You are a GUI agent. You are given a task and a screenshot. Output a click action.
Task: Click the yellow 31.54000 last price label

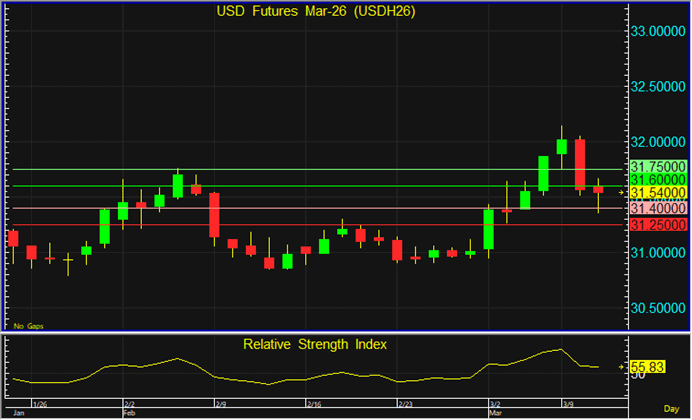(657, 192)
